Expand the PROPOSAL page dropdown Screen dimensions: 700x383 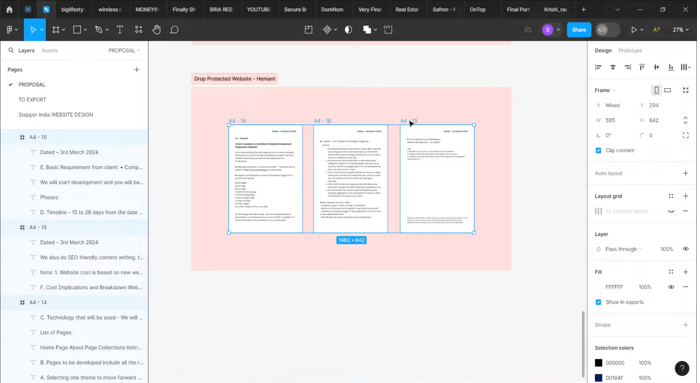(124, 50)
